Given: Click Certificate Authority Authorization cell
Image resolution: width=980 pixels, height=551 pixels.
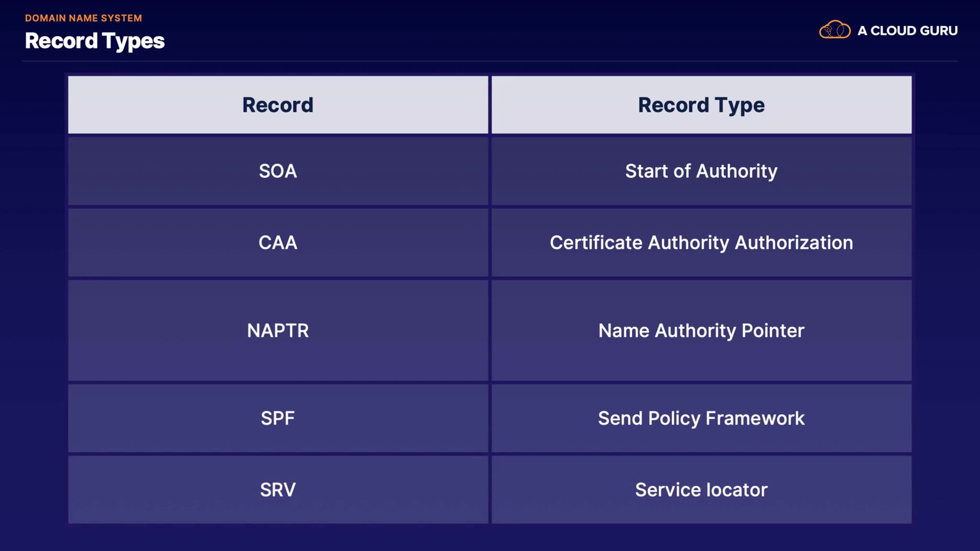Looking at the screenshot, I should 701,243.
